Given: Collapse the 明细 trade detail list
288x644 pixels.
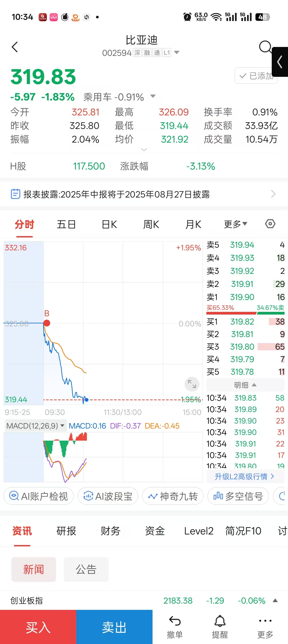Looking at the screenshot, I should tap(245, 385).
